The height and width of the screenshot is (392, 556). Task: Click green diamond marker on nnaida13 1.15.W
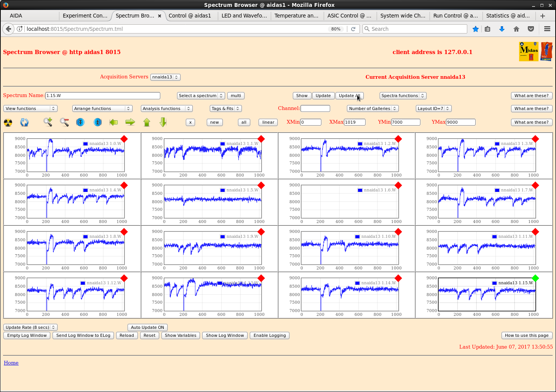click(x=535, y=278)
